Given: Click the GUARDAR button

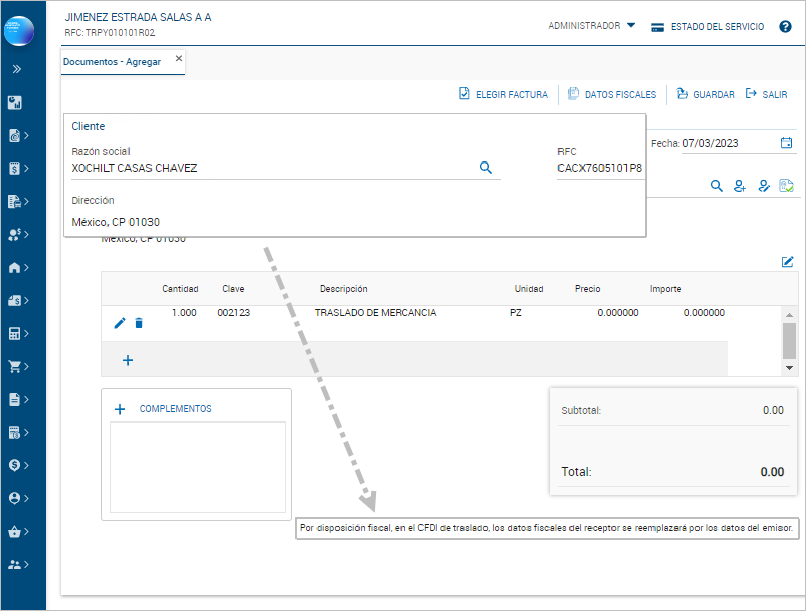Looking at the screenshot, I should [705, 95].
